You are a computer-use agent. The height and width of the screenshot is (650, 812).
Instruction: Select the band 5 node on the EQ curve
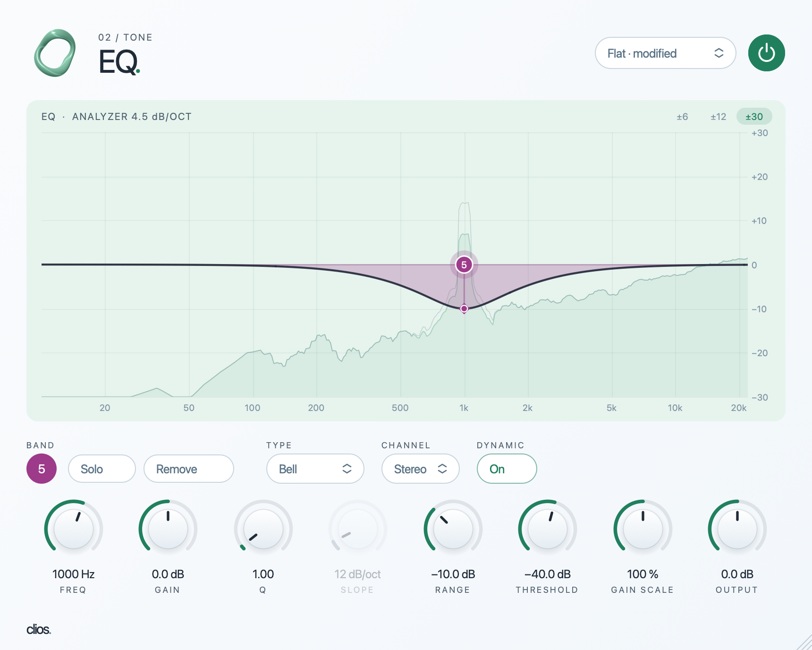pyautogui.click(x=464, y=265)
